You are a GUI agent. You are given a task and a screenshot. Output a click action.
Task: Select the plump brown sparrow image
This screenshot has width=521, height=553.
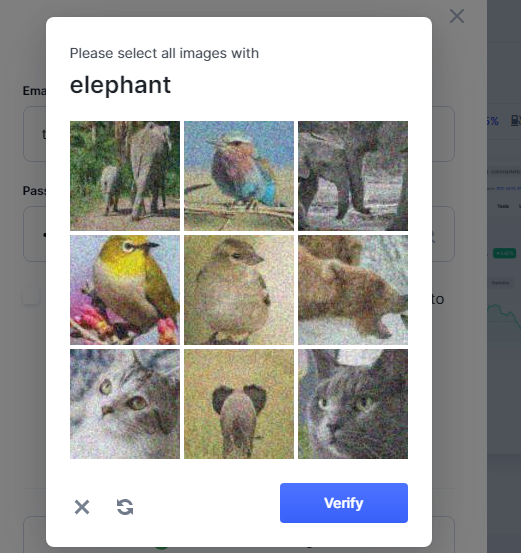click(x=239, y=290)
